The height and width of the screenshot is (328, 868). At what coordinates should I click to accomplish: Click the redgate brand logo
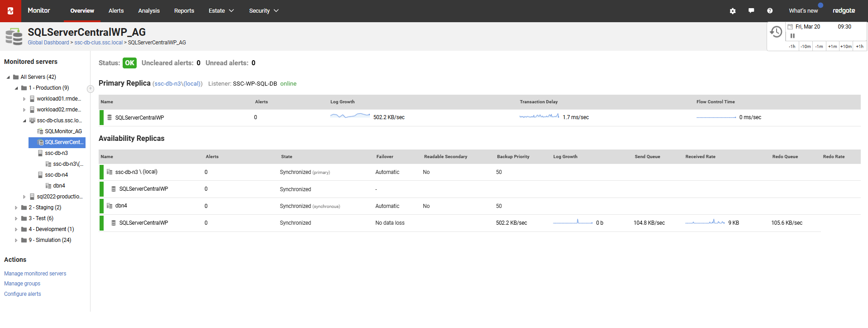(x=844, y=10)
